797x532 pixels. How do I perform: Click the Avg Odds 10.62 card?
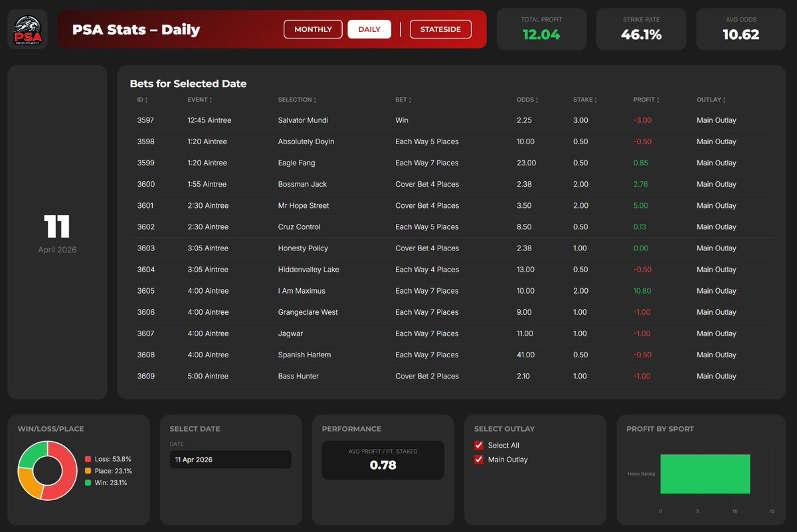(x=741, y=29)
